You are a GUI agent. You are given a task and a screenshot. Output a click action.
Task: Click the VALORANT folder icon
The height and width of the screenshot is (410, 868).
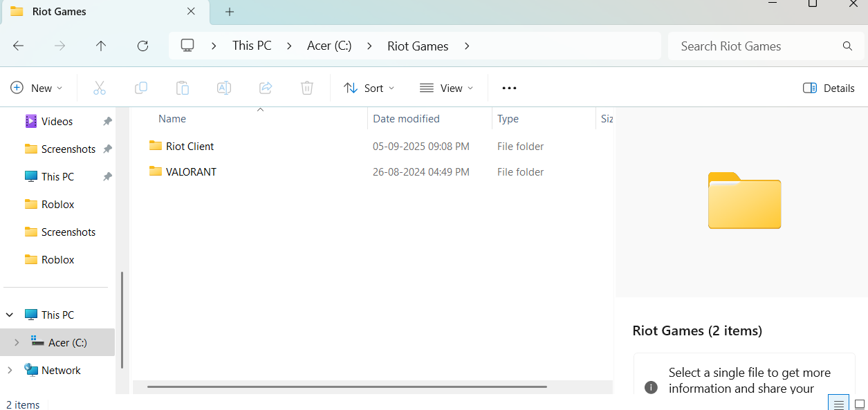click(x=156, y=171)
